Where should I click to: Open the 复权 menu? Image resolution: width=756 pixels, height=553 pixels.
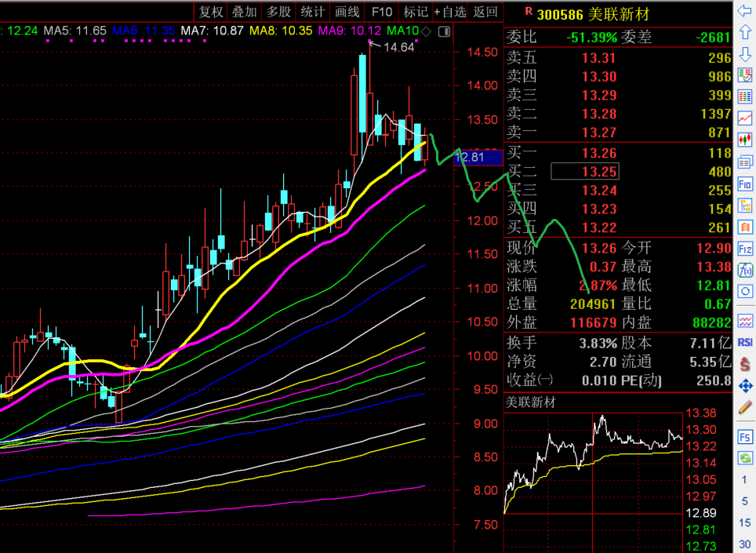pyautogui.click(x=211, y=11)
